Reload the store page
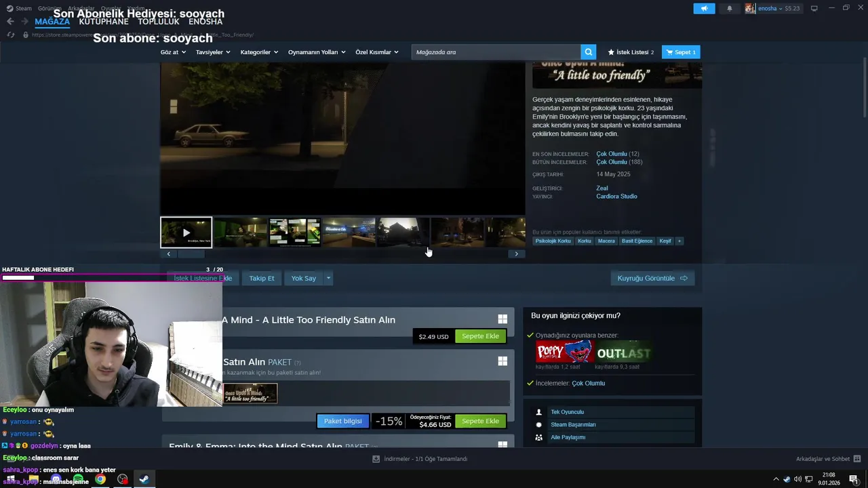 tap(11, 35)
